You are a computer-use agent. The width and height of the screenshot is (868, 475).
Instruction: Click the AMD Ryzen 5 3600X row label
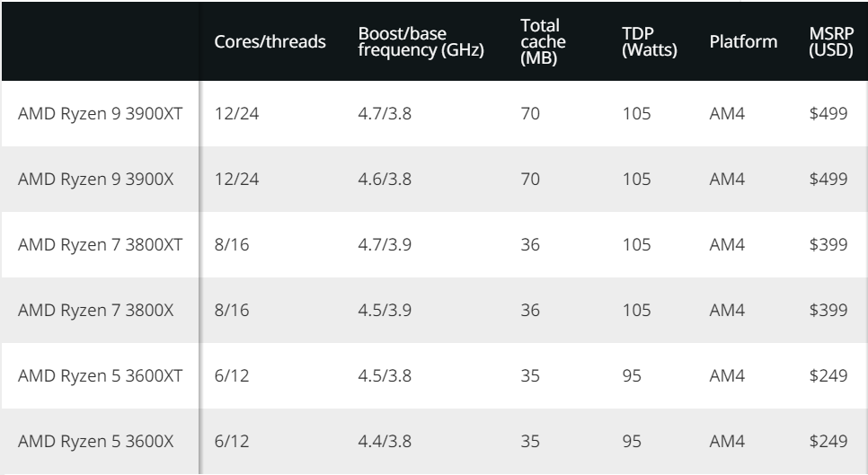click(96, 441)
